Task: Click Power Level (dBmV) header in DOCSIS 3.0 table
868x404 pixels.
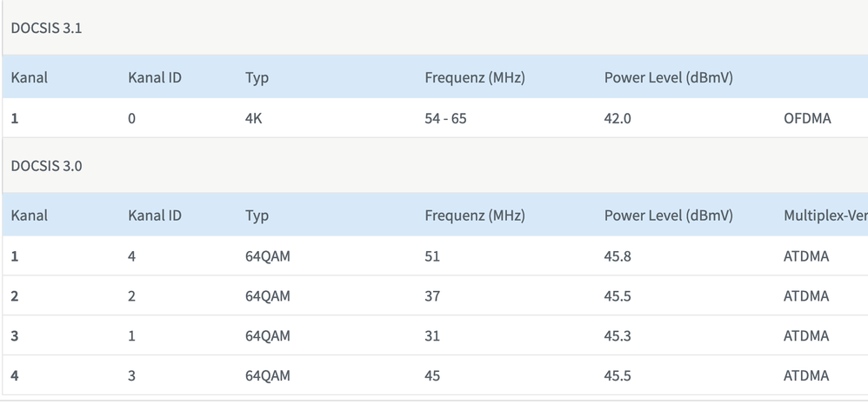Action: click(668, 215)
